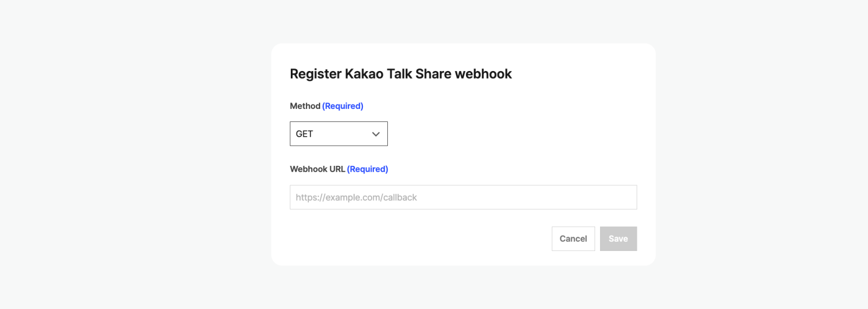Click the blue (Required) beside Webhook URL
The image size is (868, 309).
tap(367, 169)
